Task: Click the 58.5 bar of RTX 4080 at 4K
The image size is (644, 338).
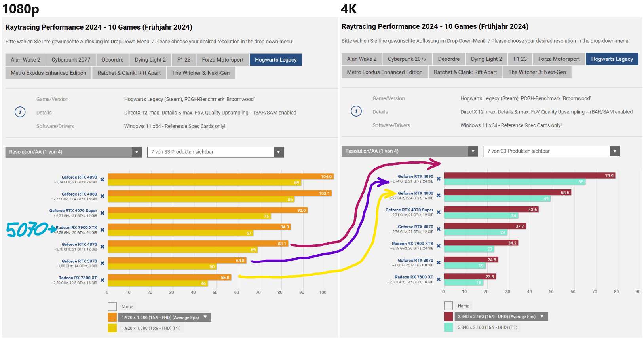Action: [507, 193]
